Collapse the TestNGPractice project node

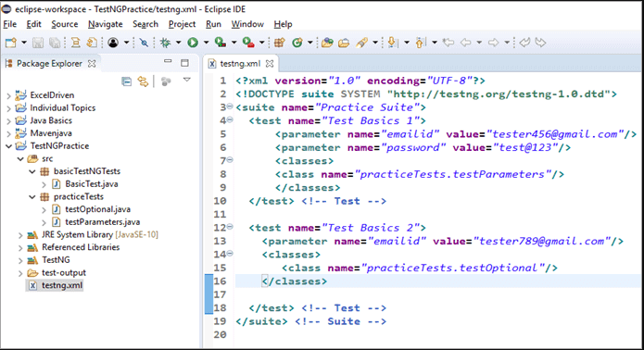(x=8, y=146)
